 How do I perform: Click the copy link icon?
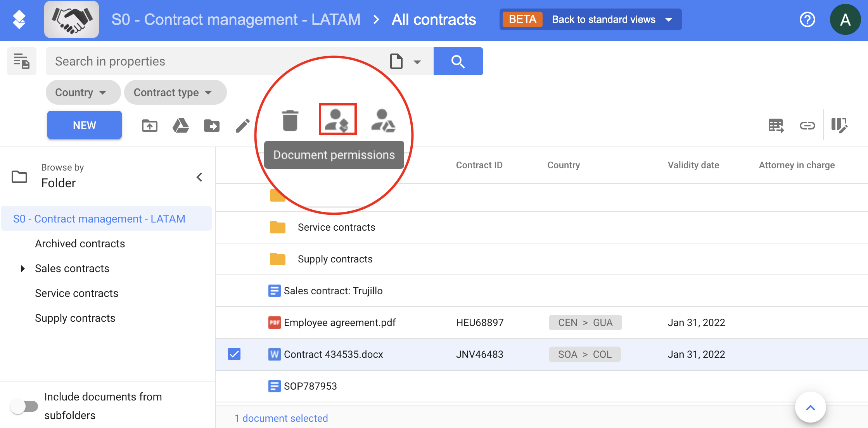pos(807,126)
